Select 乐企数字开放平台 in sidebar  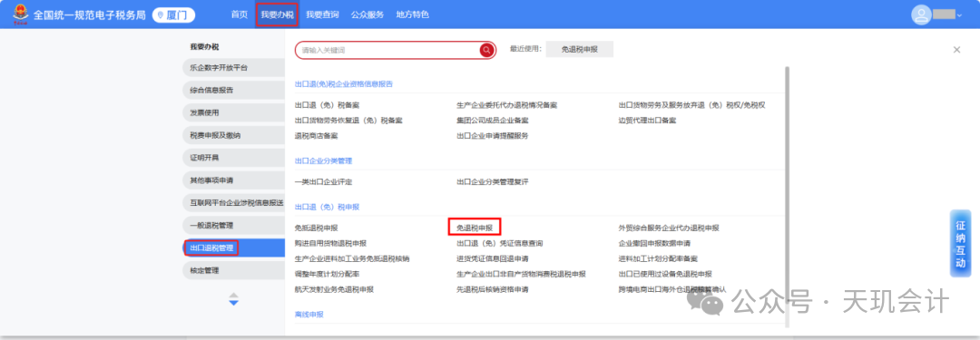tap(234, 67)
